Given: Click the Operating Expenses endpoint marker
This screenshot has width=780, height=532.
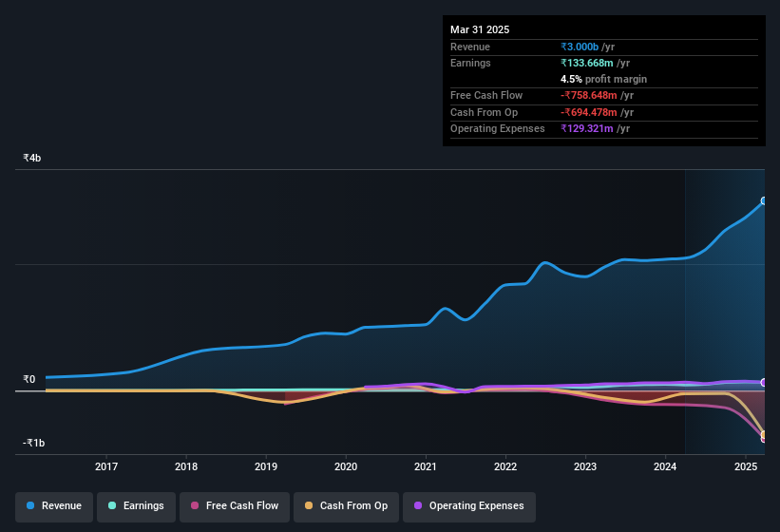Looking at the screenshot, I should [764, 382].
